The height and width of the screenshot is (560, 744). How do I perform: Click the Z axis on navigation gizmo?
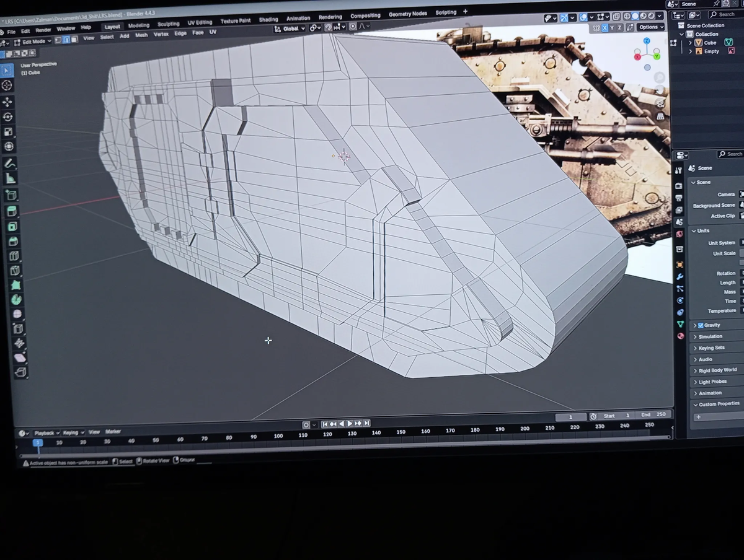pyautogui.click(x=647, y=41)
